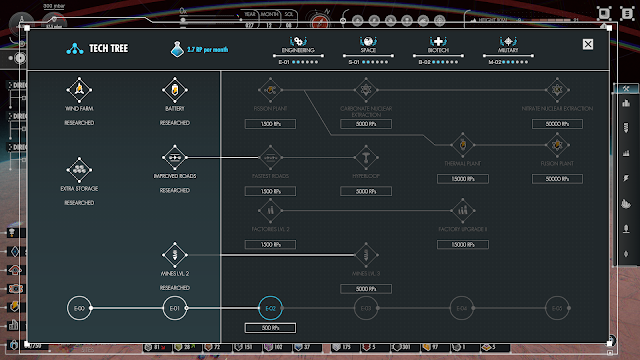Select the Fission Plant node
Image resolution: width=640 pixels, height=360 pixels.
[x=270, y=90]
